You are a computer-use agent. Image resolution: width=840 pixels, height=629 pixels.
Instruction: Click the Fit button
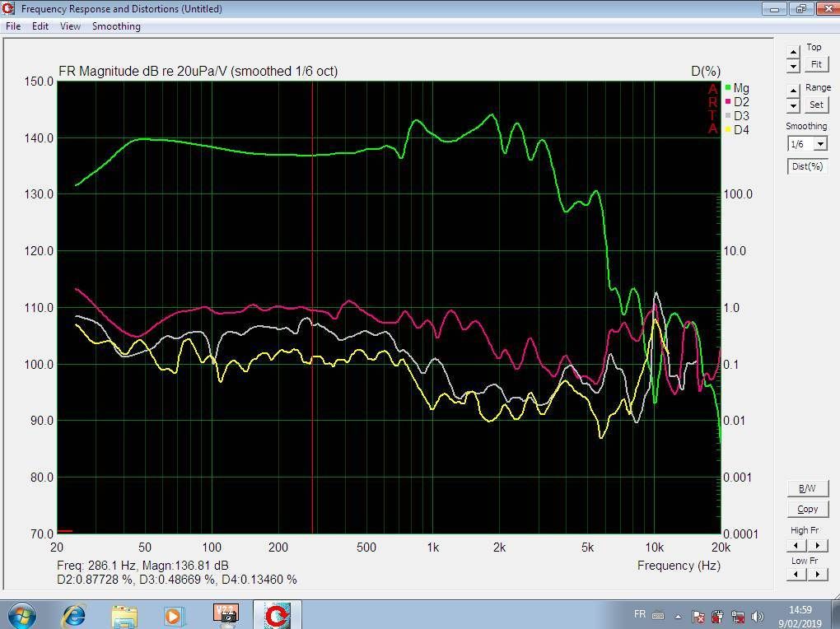(816, 64)
